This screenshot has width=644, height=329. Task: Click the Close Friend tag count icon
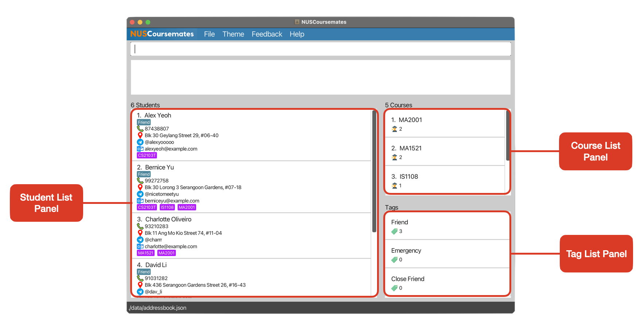tap(394, 288)
